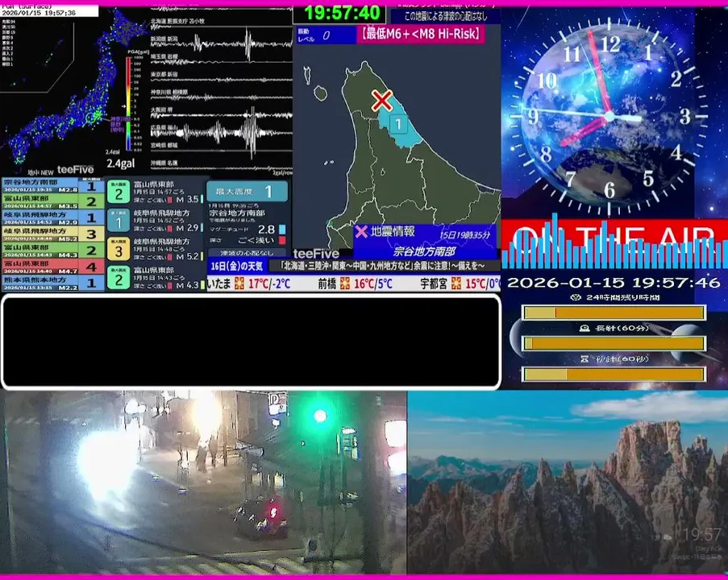Click the 【最低M6+<M8 Hi-Risk】 pink banner

tap(421, 35)
